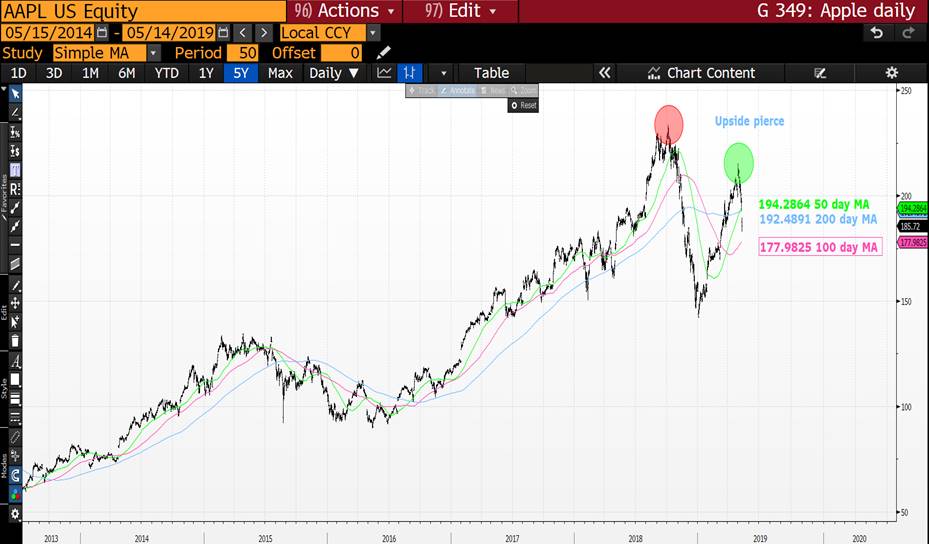Collapse the left toolbar top arrow

point(4,91)
